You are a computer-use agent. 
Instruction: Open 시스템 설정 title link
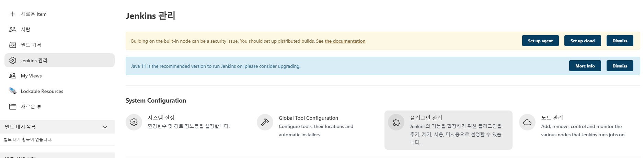click(x=161, y=118)
